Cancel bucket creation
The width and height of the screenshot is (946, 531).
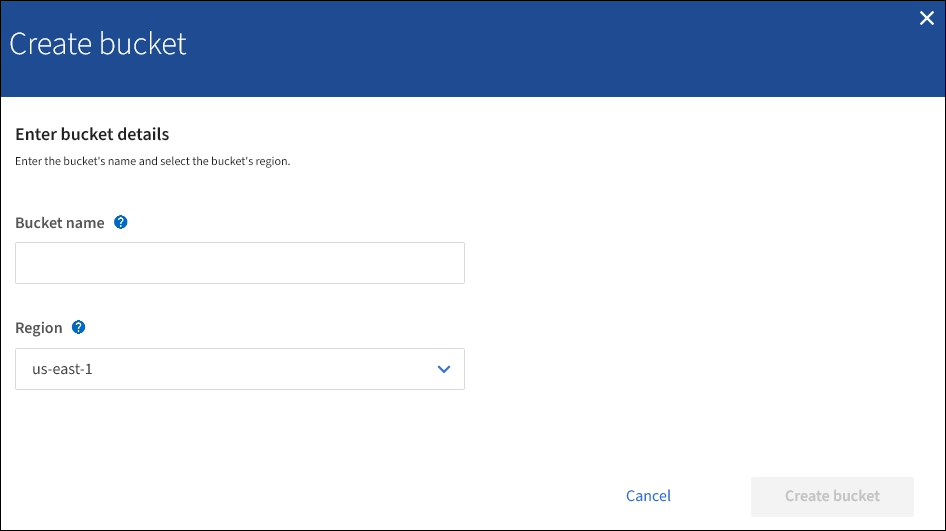648,496
